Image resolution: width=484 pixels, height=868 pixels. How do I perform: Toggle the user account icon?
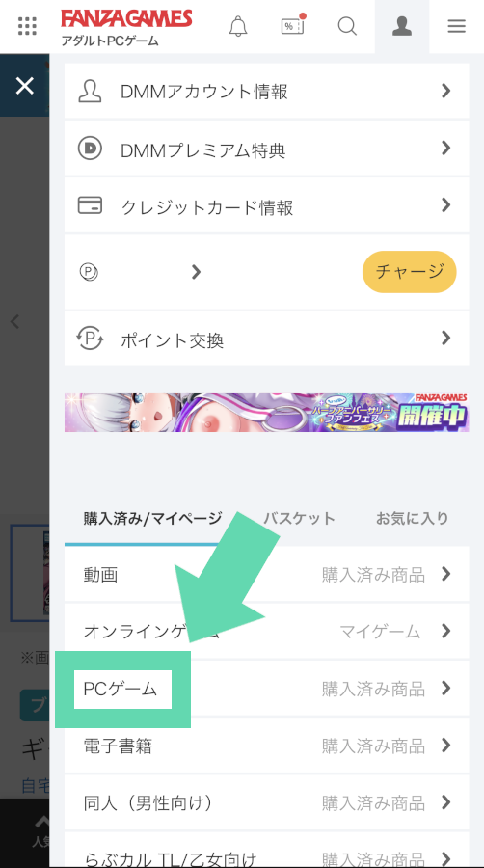click(x=402, y=27)
